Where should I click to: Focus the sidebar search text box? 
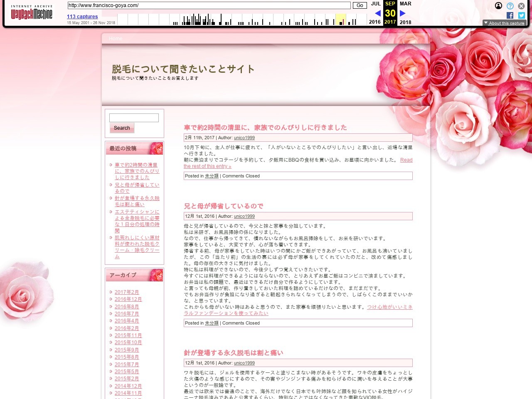(x=134, y=118)
